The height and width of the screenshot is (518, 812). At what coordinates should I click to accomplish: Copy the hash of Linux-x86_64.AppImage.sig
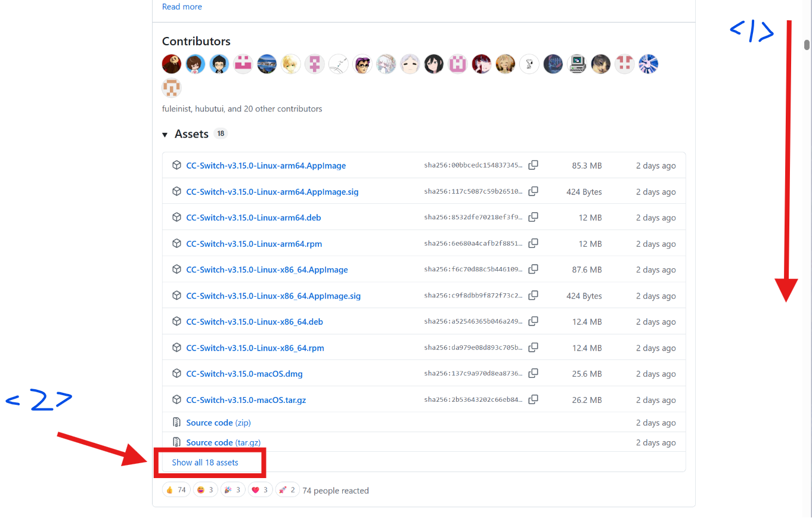533,295
